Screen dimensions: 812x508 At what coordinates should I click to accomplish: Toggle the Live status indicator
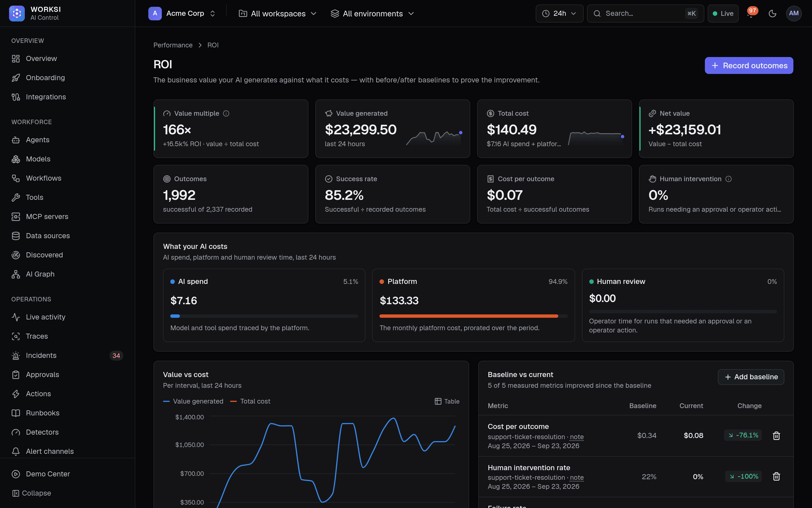click(x=723, y=14)
